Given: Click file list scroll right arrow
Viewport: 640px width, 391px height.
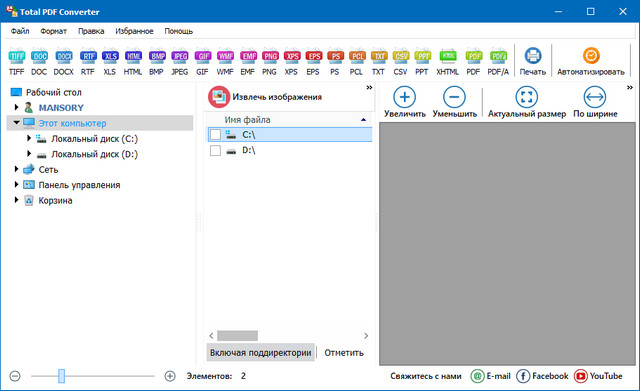Looking at the screenshot, I should pyautogui.click(x=366, y=335).
